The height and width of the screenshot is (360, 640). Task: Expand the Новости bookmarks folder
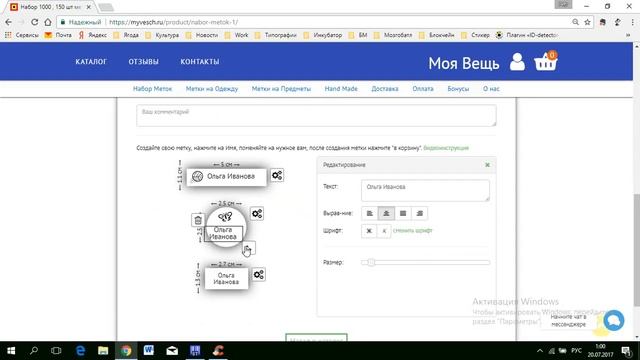coord(202,35)
